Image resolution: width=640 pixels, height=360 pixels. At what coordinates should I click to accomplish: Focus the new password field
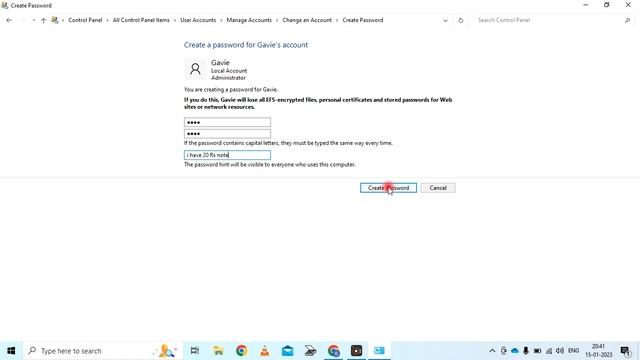[x=227, y=122]
